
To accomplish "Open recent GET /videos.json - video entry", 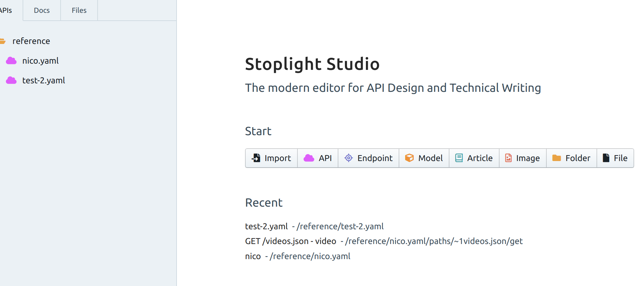I will click(291, 241).
